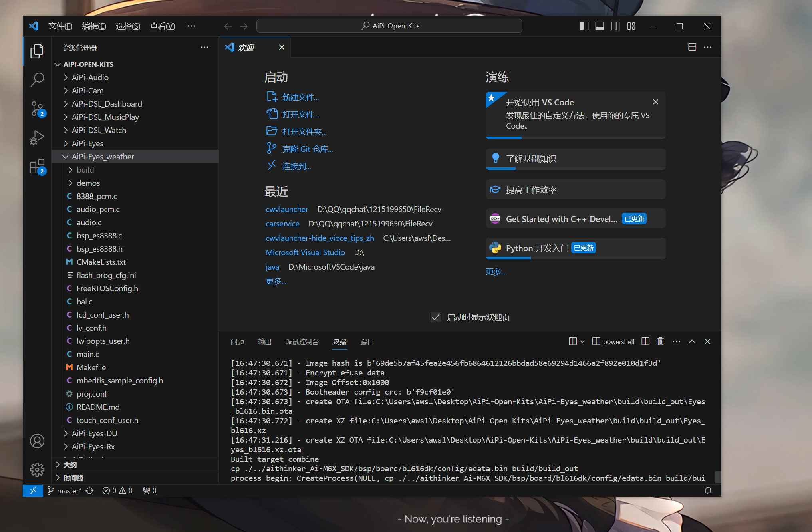Toggle 启动时显示欢迎页 checkbox
The image size is (812, 532).
point(436,317)
